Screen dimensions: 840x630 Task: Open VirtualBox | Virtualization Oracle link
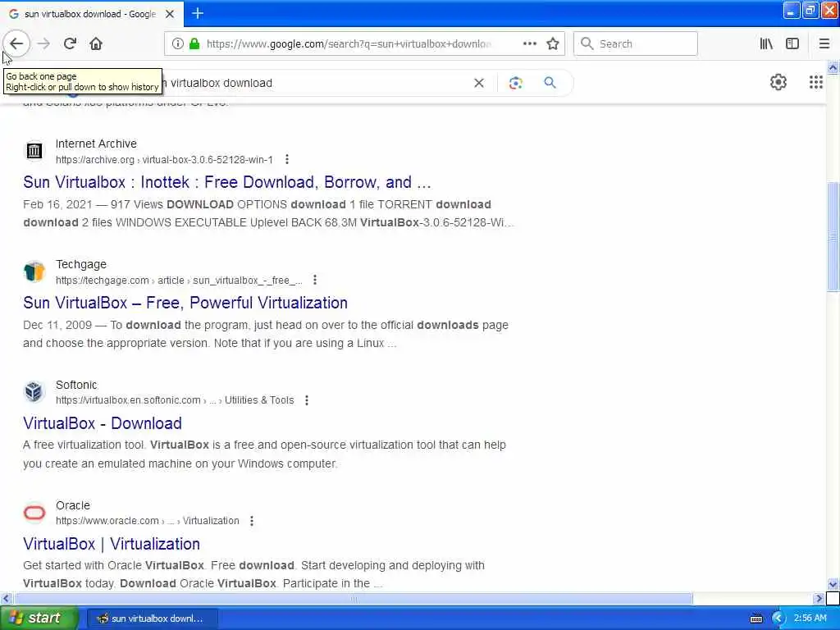112,544
